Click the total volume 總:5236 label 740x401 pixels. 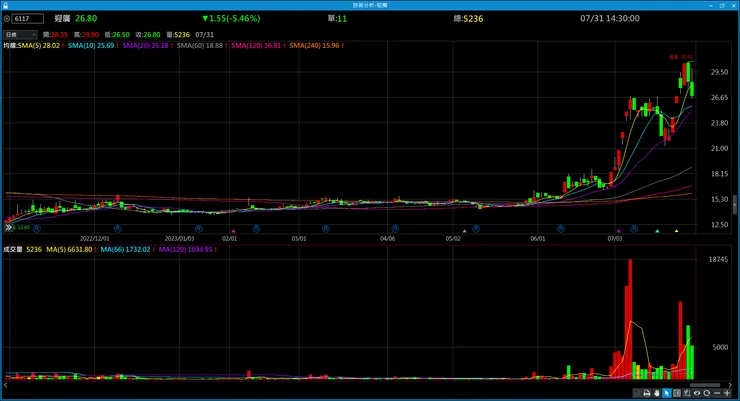click(x=468, y=18)
